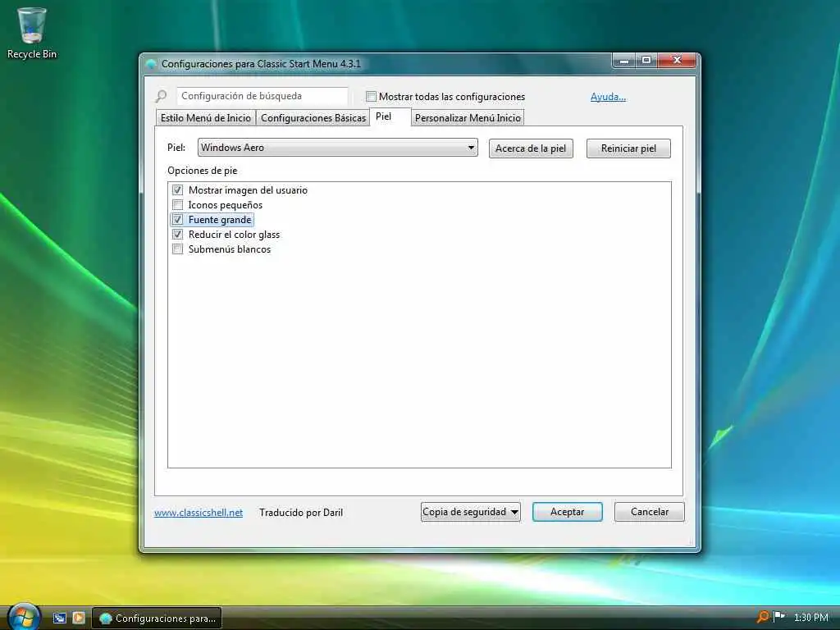Close the Classic Start Menu settings window

click(677, 61)
